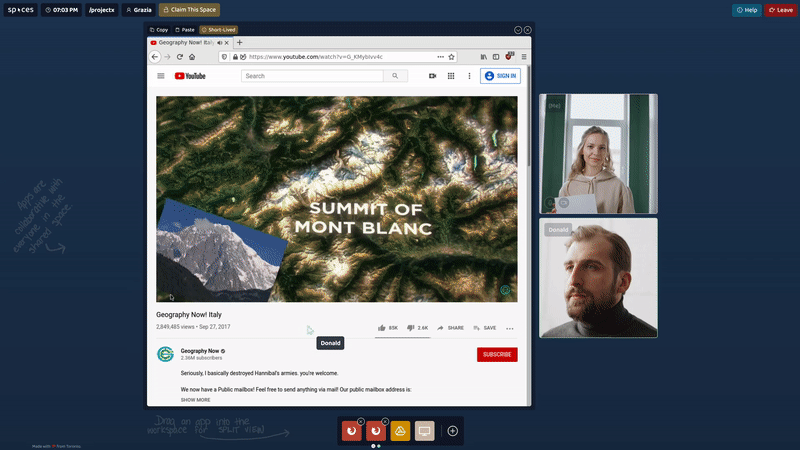Image resolution: width=800 pixels, height=450 pixels.
Task: Open the Google Drive app in dock
Action: click(401, 431)
